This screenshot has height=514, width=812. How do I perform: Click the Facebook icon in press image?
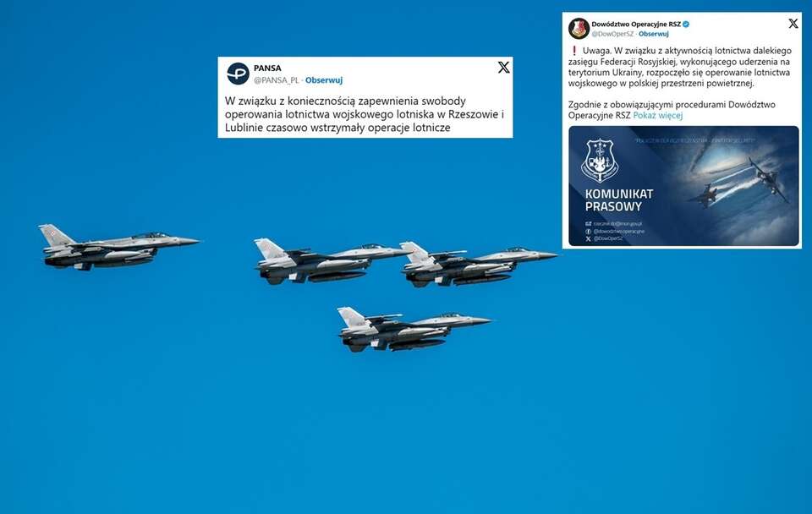pyautogui.click(x=589, y=232)
